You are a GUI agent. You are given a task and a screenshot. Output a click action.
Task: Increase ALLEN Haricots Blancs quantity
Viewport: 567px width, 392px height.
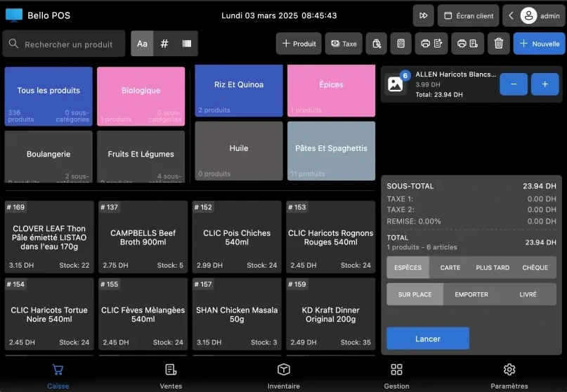click(545, 84)
